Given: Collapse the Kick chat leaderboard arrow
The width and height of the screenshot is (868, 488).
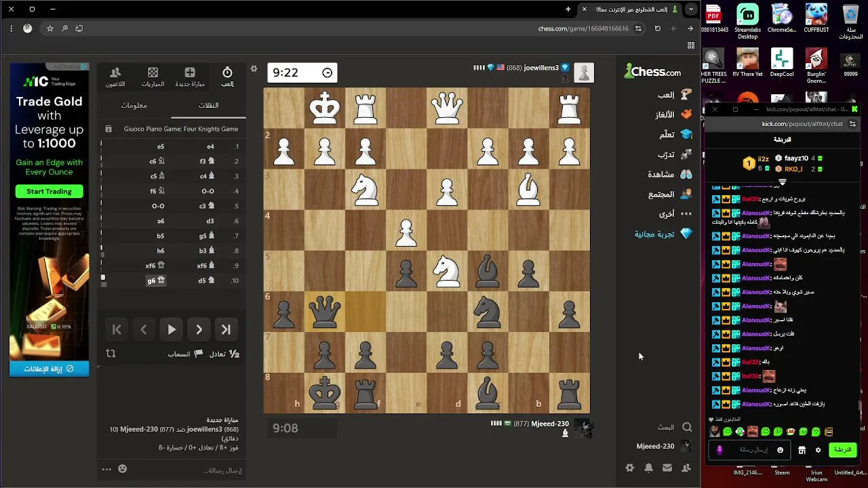Looking at the screenshot, I should click(782, 182).
